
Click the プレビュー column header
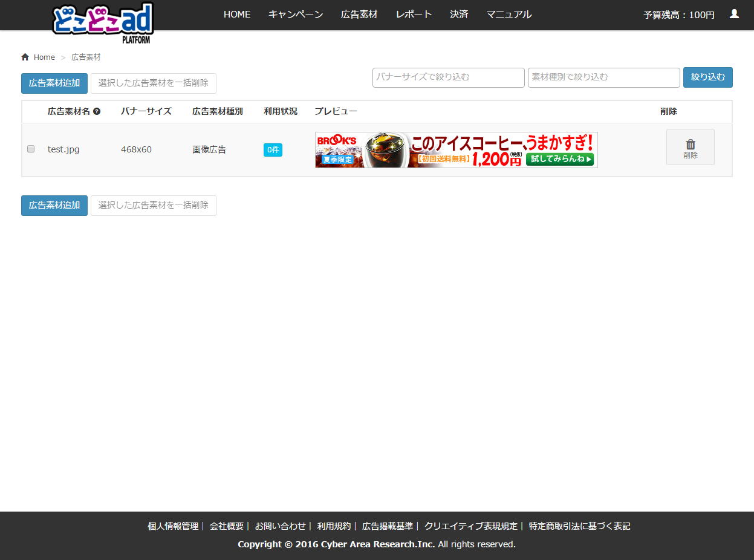(336, 111)
